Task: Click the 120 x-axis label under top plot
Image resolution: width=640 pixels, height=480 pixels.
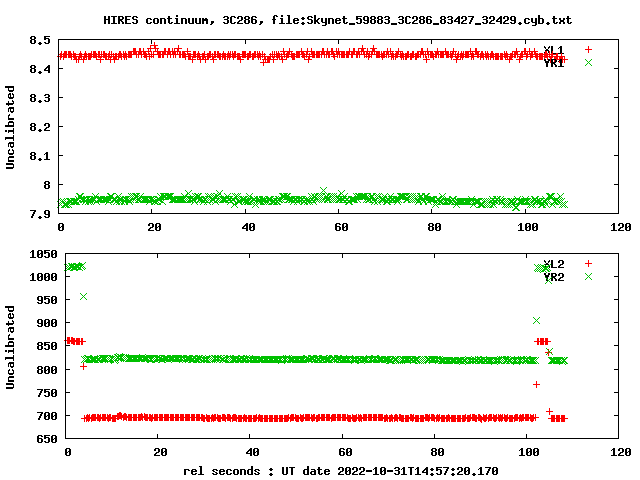Action: [x=620, y=227]
